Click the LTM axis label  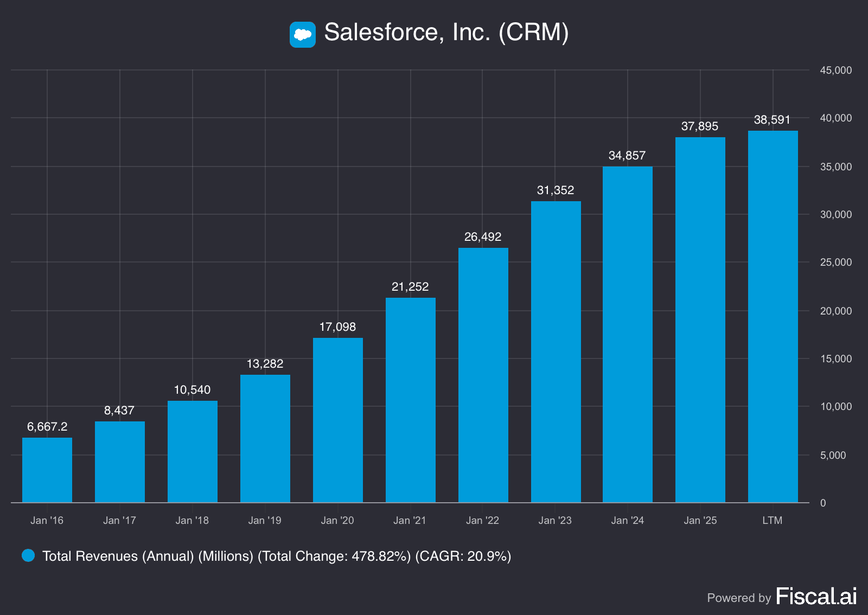773,521
